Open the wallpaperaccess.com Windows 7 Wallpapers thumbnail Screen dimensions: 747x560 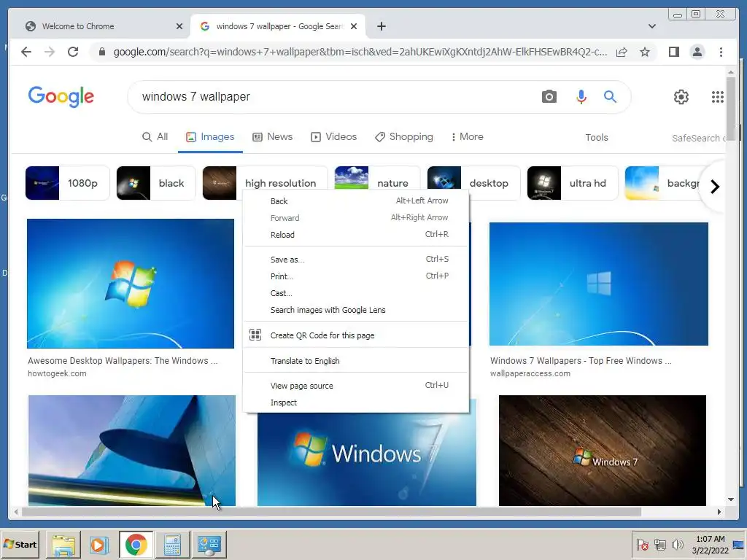(599, 284)
